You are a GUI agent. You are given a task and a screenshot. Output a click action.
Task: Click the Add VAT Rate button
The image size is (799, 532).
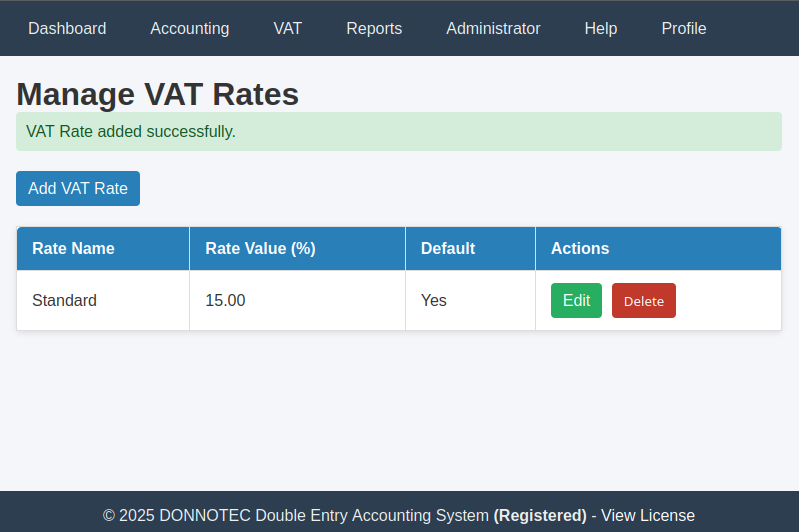tap(78, 189)
